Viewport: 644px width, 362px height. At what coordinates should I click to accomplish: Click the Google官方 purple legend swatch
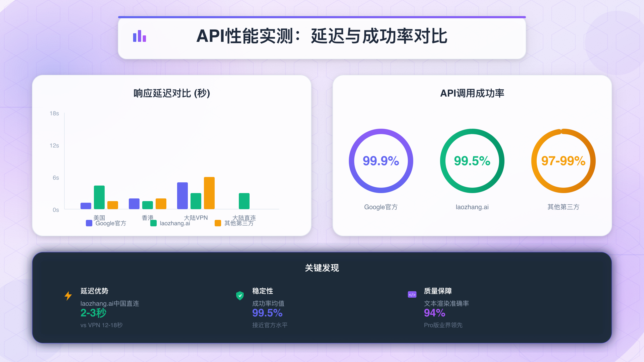[x=89, y=223]
